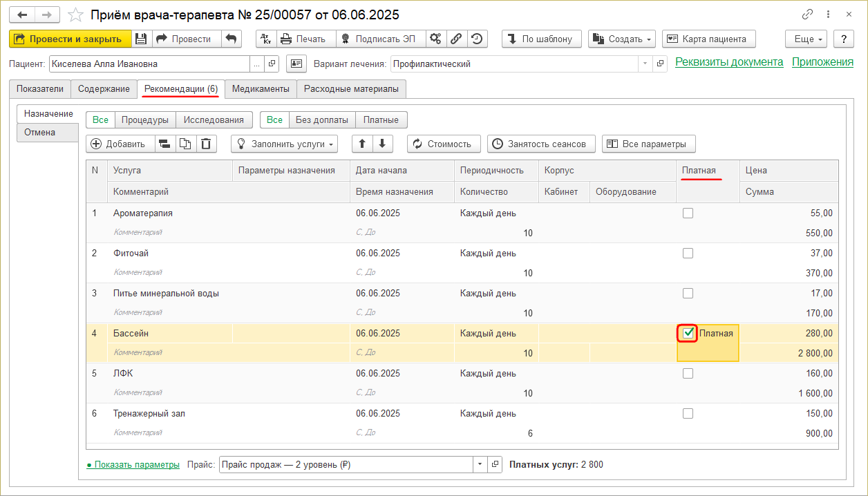
Task: Click the history clock icon in the toolbar
Action: tap(478, 39)
